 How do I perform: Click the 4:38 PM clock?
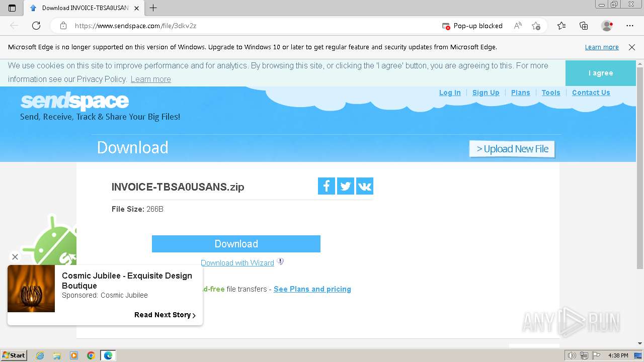point(618,355)
